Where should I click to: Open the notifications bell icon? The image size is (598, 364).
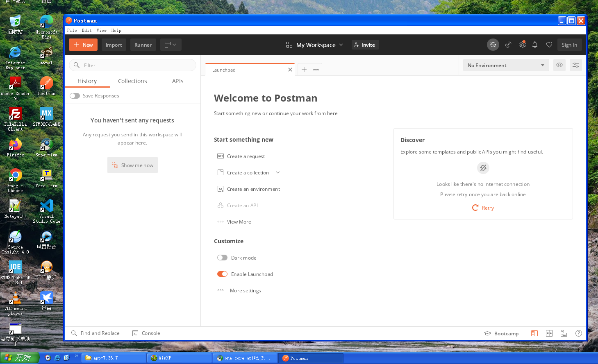coord(535,45)
